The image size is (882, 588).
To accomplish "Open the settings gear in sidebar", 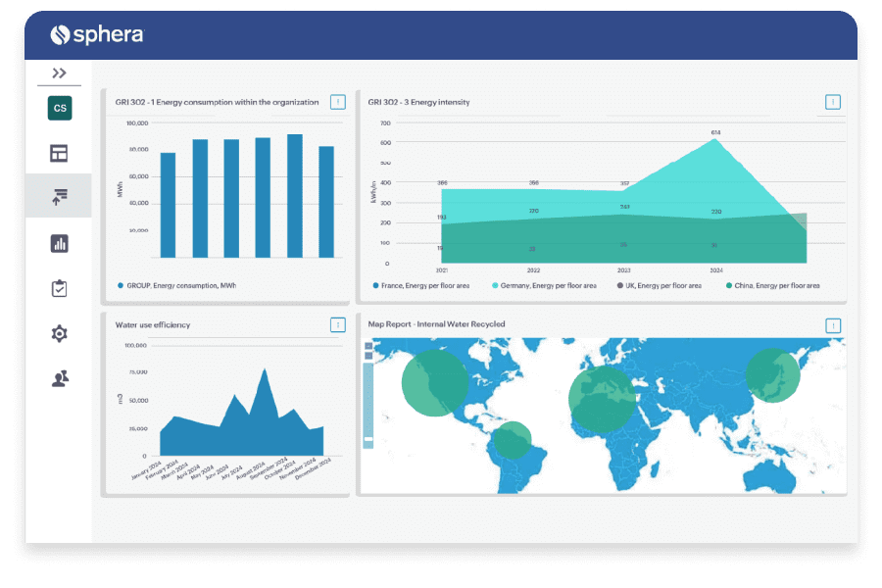I will pyautogui.click(x=60, y=333).
